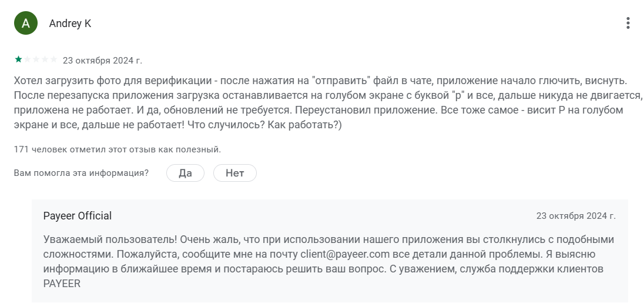Select reviewer name Andrey K

pos(70,24)
